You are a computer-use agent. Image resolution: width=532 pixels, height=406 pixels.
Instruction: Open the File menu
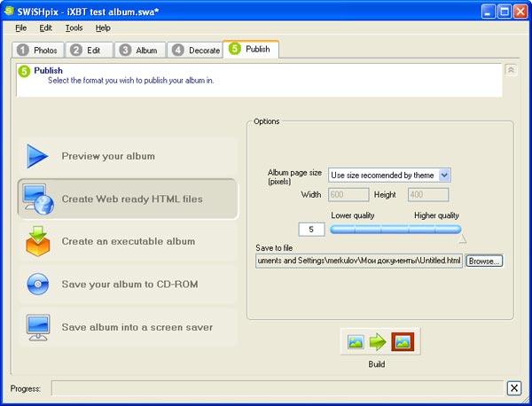21,27
